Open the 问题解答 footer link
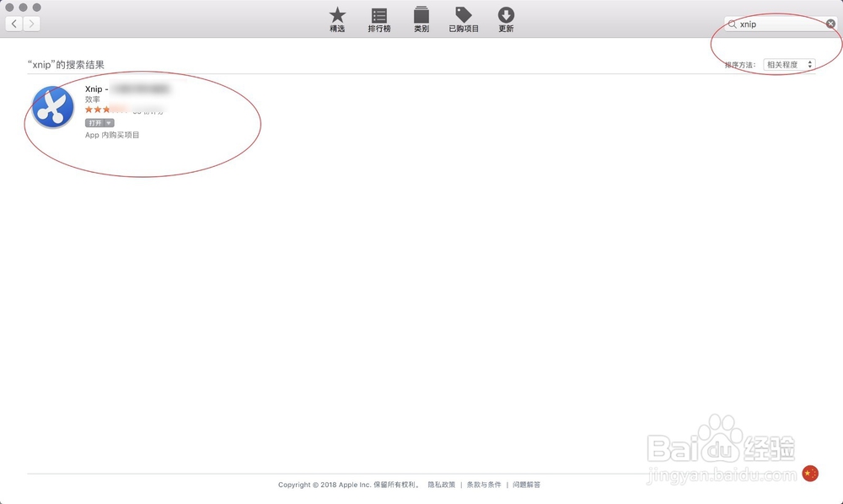Image resolution: width=843 pixels, height=504 pixels. 526,485
